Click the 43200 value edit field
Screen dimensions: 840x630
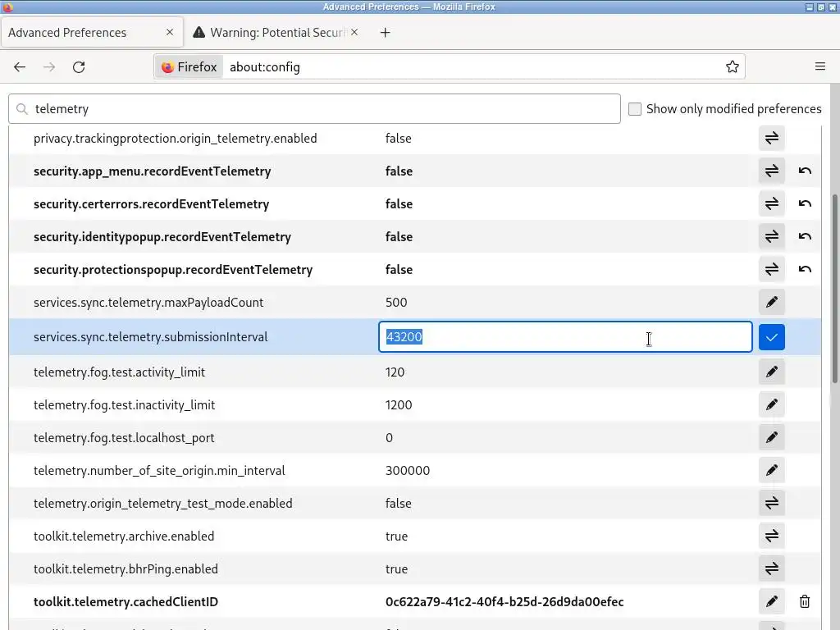tap(565, 337)
